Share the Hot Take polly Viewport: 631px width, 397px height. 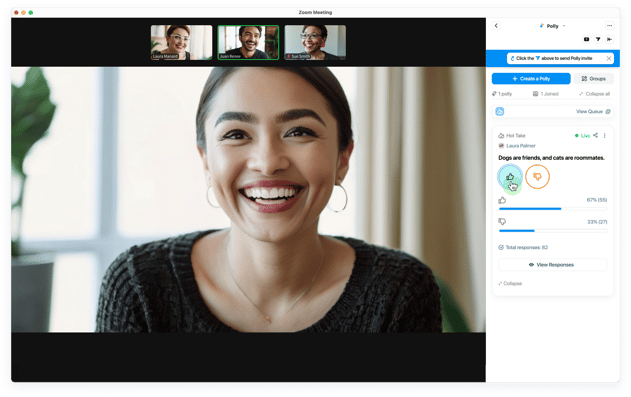(596, 135)
